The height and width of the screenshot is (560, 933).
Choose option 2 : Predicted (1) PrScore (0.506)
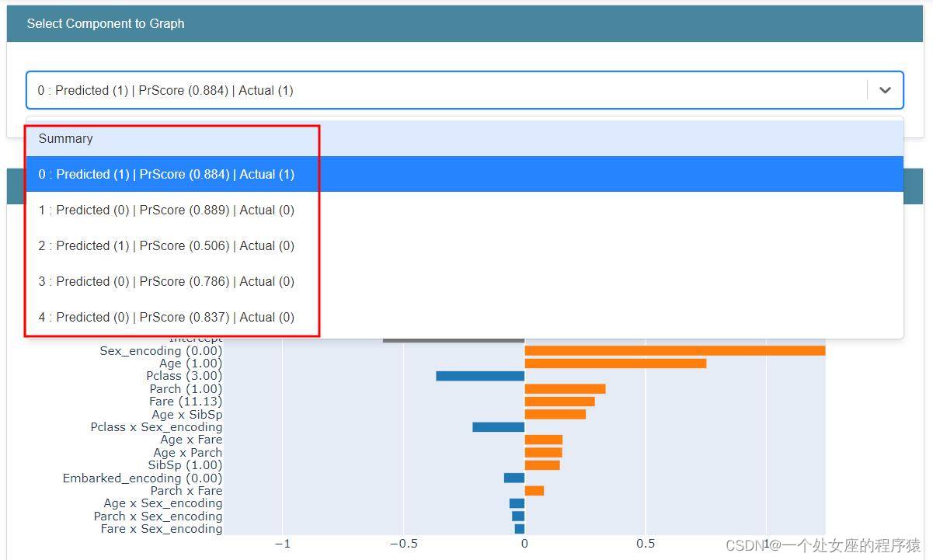[x=465, y=245]
